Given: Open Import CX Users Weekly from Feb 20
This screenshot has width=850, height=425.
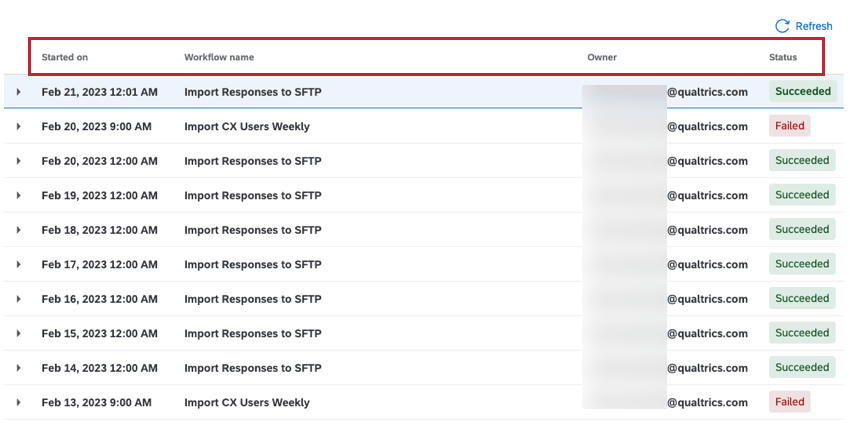Looking at the screenshot, I should [247, 126].
